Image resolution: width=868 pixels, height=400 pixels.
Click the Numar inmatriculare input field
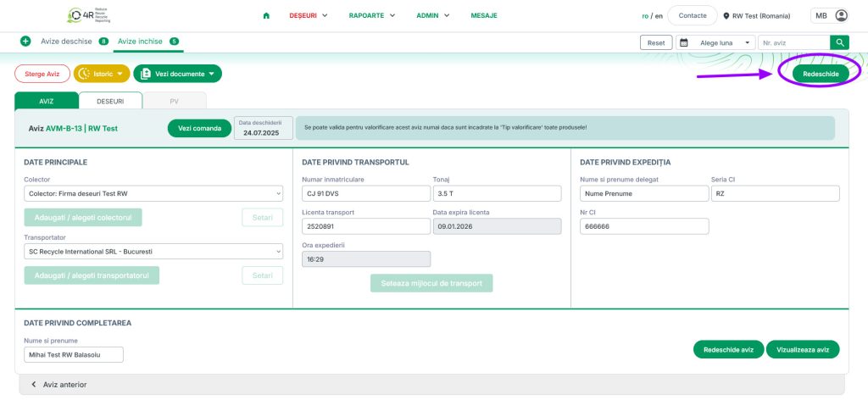coord(366,193)
